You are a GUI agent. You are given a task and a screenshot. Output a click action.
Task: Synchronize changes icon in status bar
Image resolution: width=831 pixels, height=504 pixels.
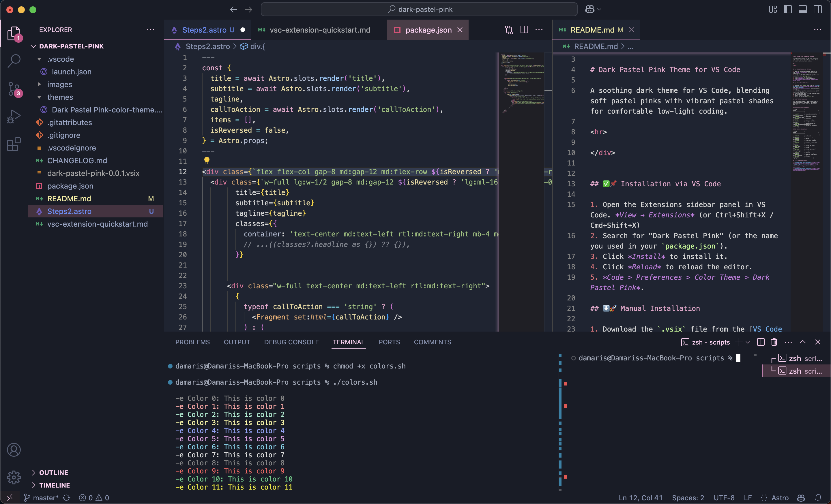click(67, 498)
